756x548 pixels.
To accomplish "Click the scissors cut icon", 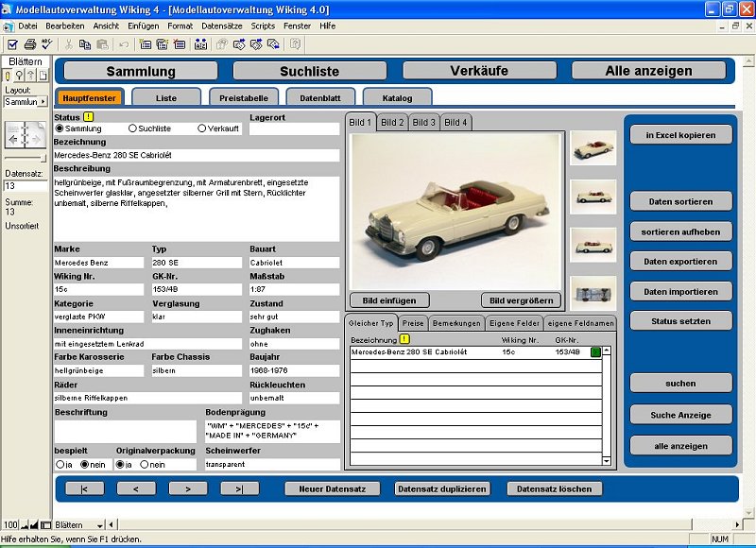I will click(68, 44).
